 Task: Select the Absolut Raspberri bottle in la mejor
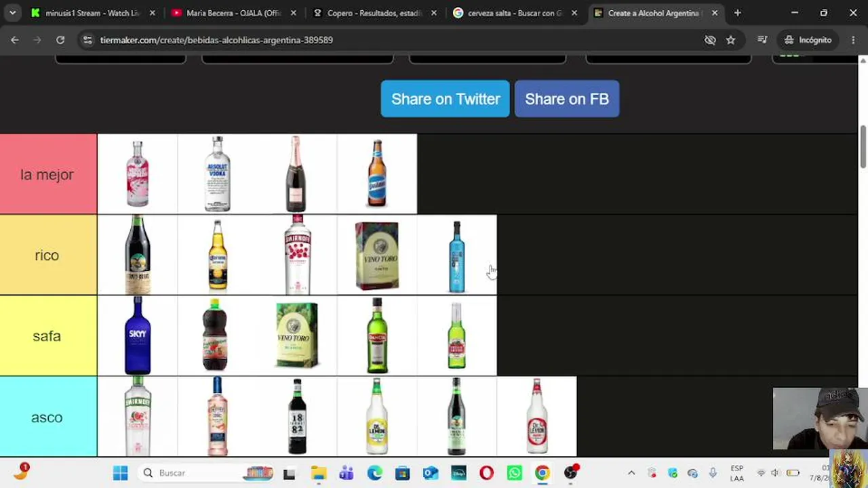137,174
